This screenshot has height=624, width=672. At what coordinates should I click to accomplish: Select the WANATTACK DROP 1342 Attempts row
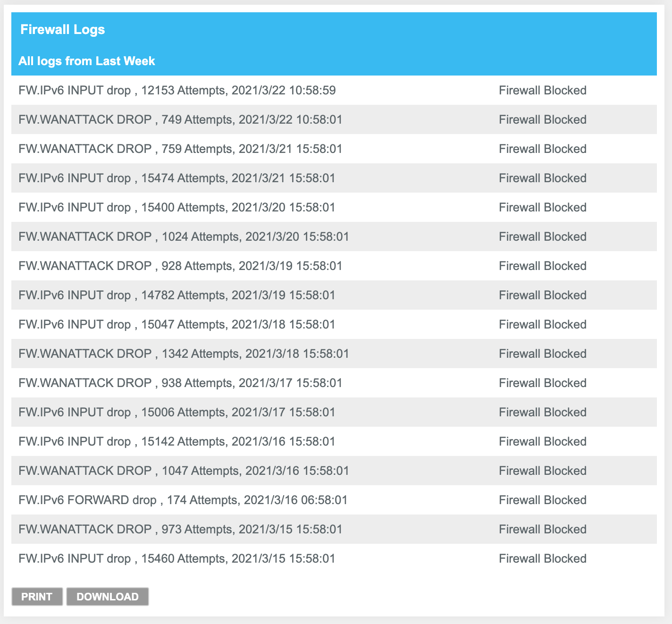pos(184,354)
